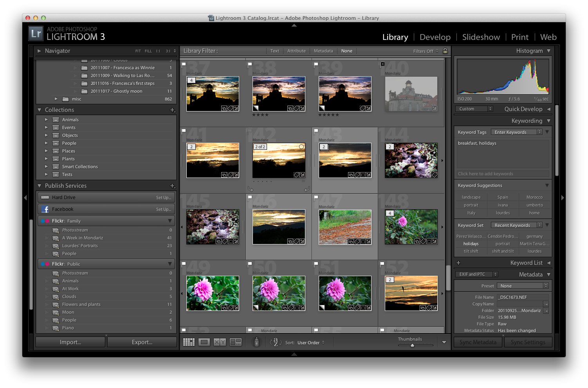Click the Lightroom Lr logo identity plate
The width and height of the screenshot is (588, 388).
36,33
